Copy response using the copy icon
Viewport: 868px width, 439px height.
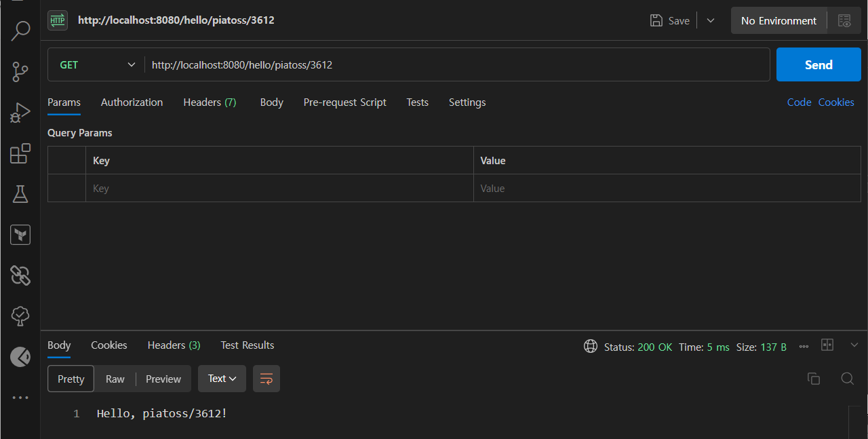tap(814, 379)
